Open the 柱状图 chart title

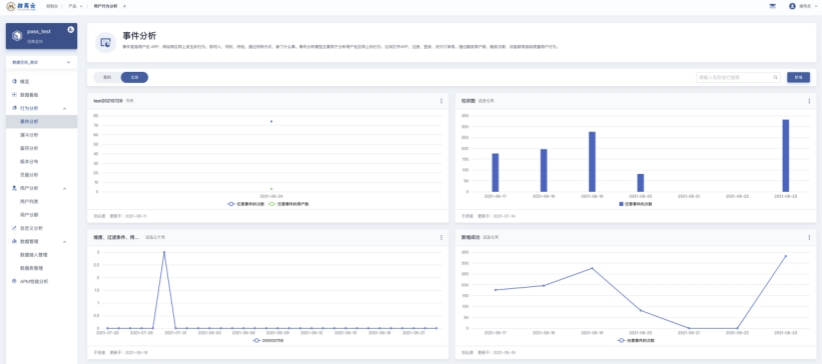(x=468, y=101)
